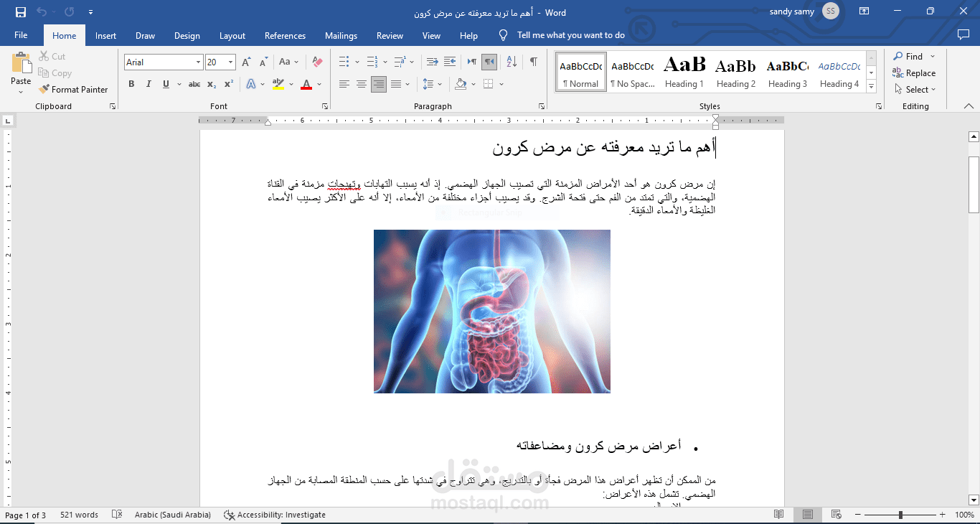Shrink font size with the smaller A icon
Screen dimensions: 980x524
(263, 62)
